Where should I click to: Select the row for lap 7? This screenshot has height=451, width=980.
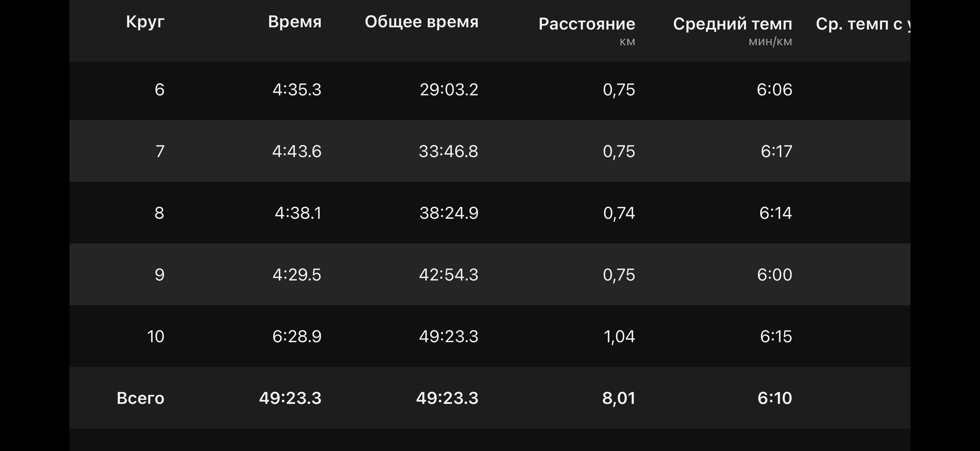pos(490,151)
